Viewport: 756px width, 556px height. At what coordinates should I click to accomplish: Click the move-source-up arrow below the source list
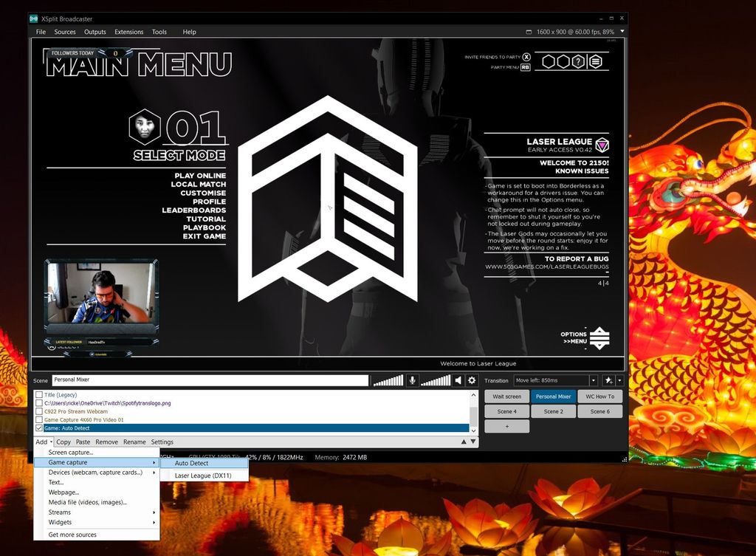(x=465, y=442)
